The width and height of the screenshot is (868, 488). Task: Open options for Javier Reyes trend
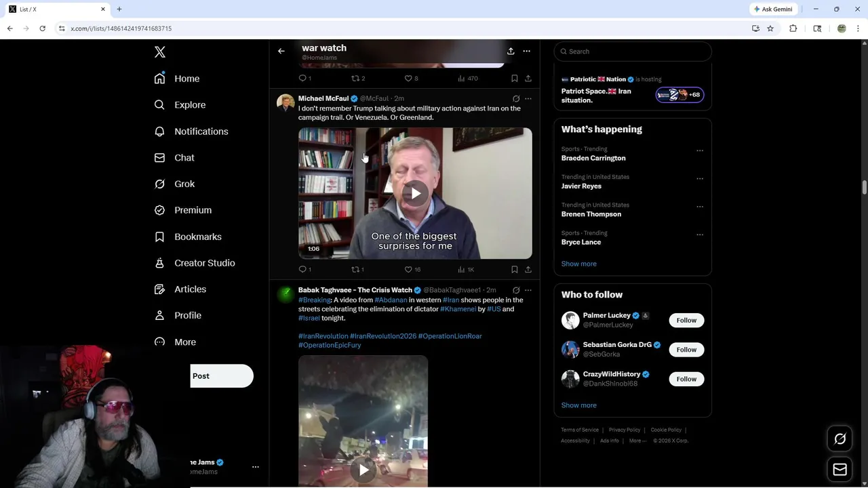[x=700, y=179]
